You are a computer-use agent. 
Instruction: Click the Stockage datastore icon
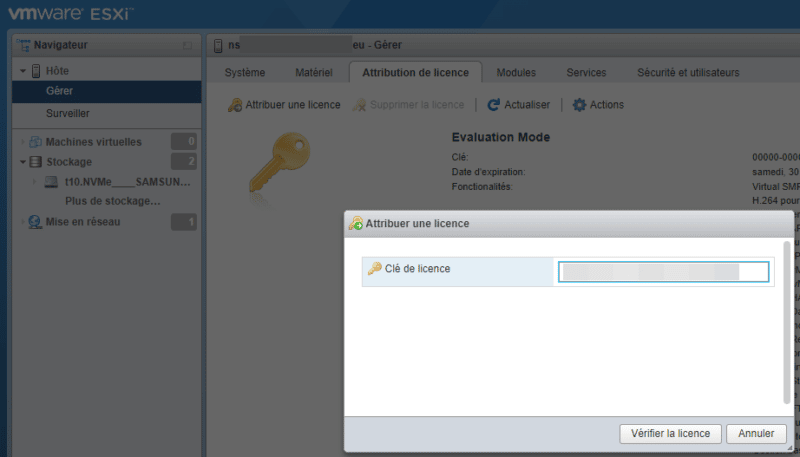tap(36, 162)
